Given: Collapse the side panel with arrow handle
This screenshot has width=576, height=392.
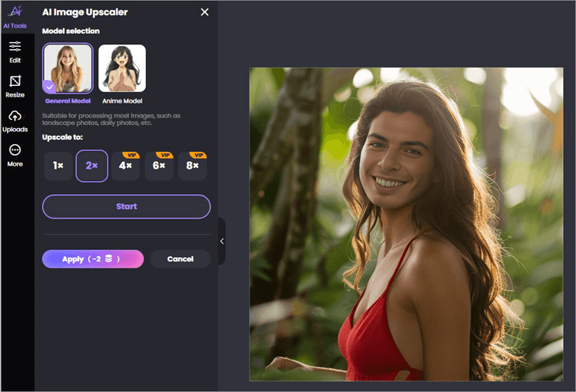Looking at the screenshot, I should (222, 241).
